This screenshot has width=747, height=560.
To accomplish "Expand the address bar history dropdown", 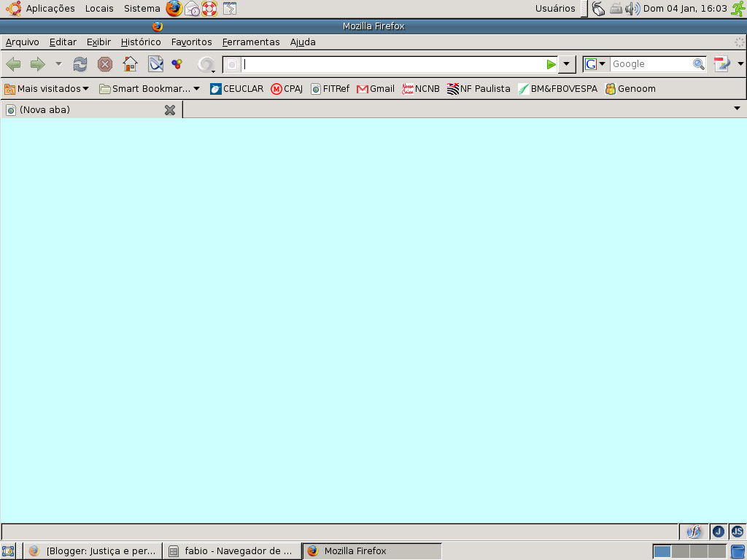I will (x=566, y=64).
